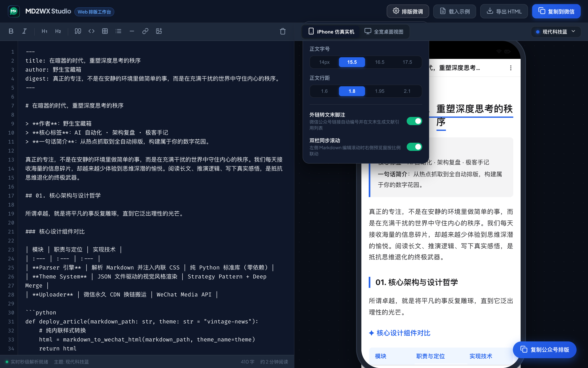This screenshot has width=588, height=368.
Task: Insert an image using the image icon
Action: pyautogui.click(x=159, y=31)
